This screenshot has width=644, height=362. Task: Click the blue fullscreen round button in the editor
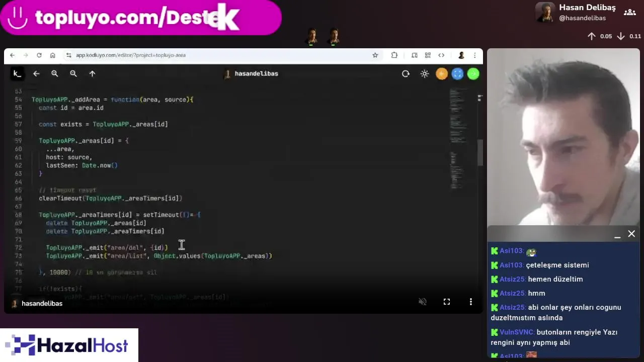pyautogui.click(x=457, y=74)
